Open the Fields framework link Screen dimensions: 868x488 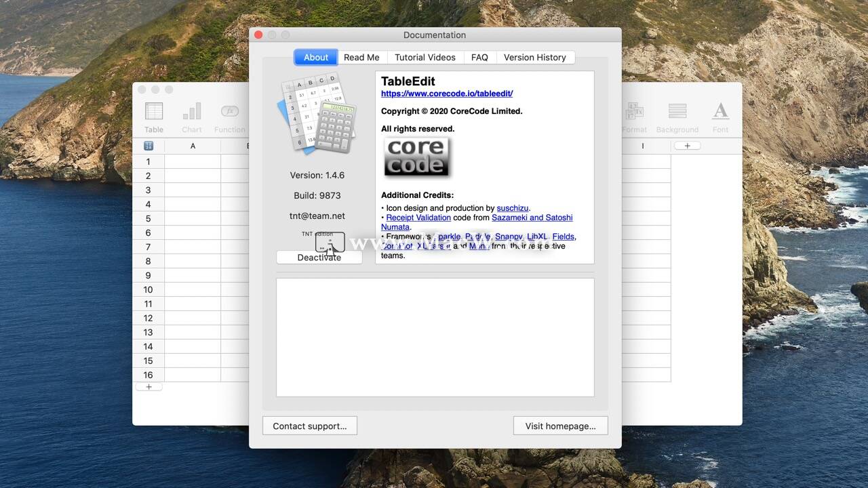click(564, 237)
